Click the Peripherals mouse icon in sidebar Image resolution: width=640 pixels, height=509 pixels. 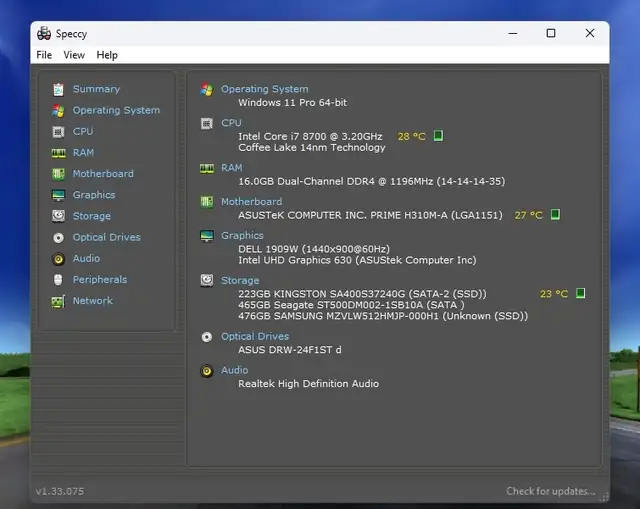pyautogui.click(x=58, y=280)
